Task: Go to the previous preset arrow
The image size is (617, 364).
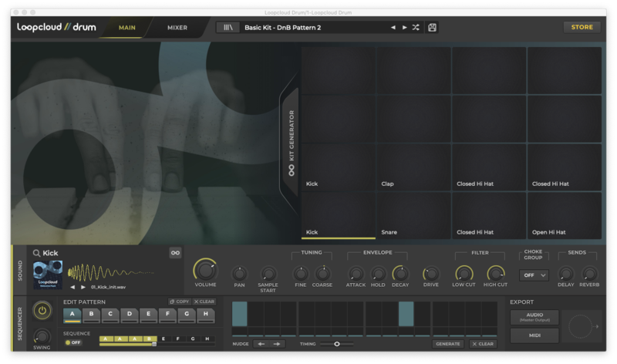Action: 393,27
